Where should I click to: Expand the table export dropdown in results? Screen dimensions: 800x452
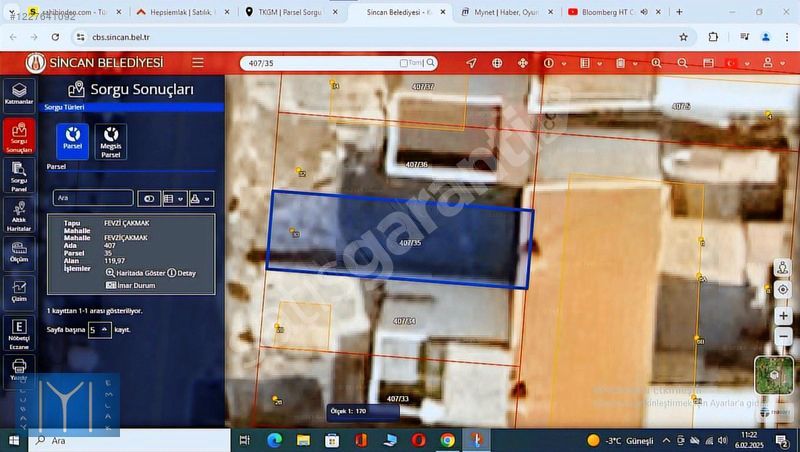tap(173, 198)
